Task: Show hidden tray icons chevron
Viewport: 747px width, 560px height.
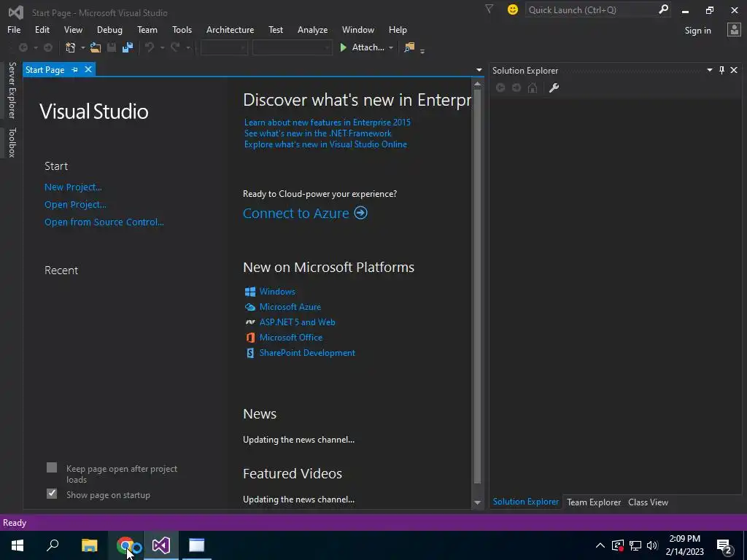Action: click(x=600, y=545)
